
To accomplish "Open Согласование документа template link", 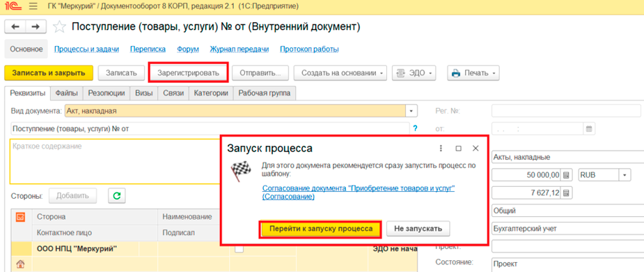I will (358, 192).
